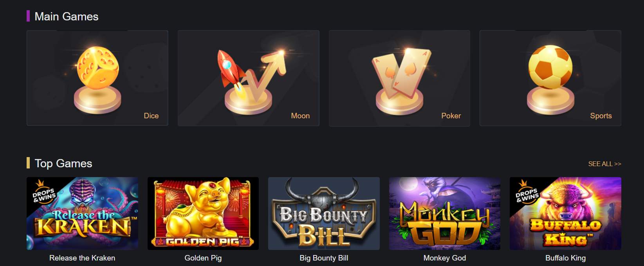644x266 pixels.
Task: Launch Big Bounty Bill thumbnail
Action: [324, 214]
